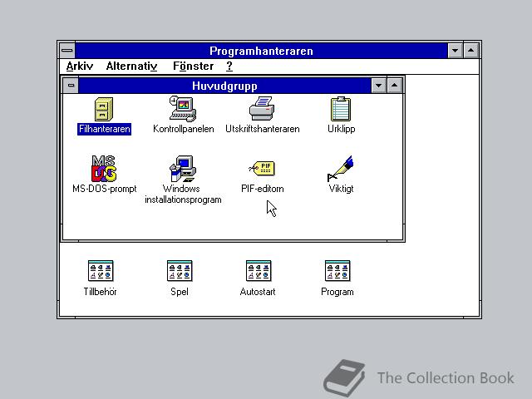Click the Autostart label text

coord(258,292)
